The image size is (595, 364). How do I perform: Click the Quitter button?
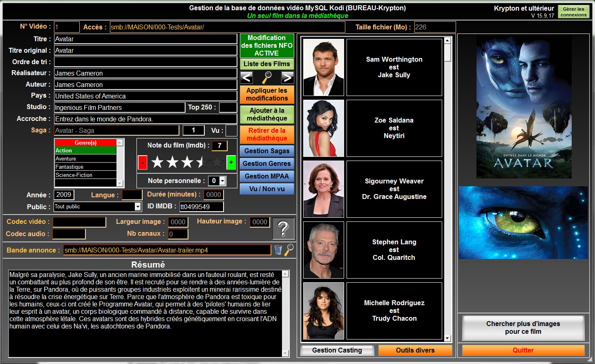coord(523,350)
